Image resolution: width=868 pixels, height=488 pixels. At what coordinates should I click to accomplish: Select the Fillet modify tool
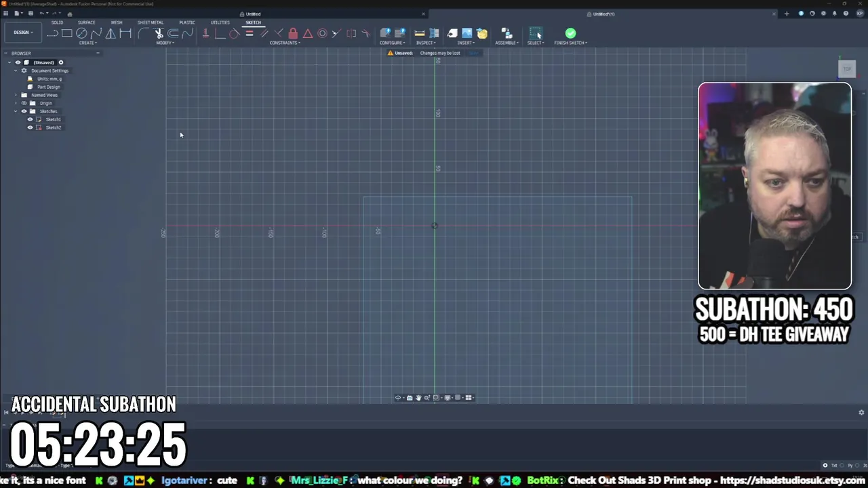point(143,33)
